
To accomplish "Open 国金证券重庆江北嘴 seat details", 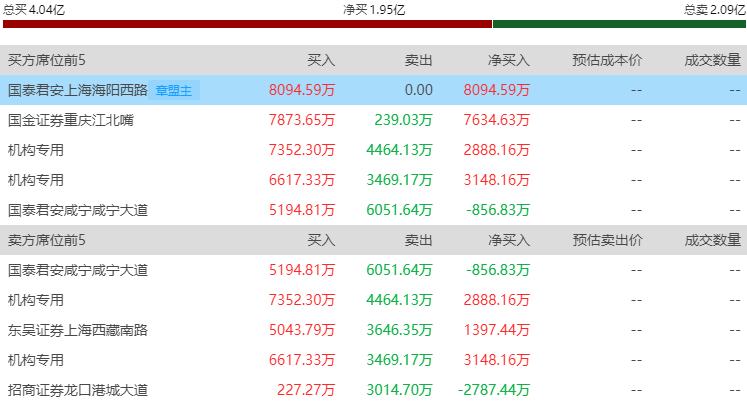I will (374, 120).
